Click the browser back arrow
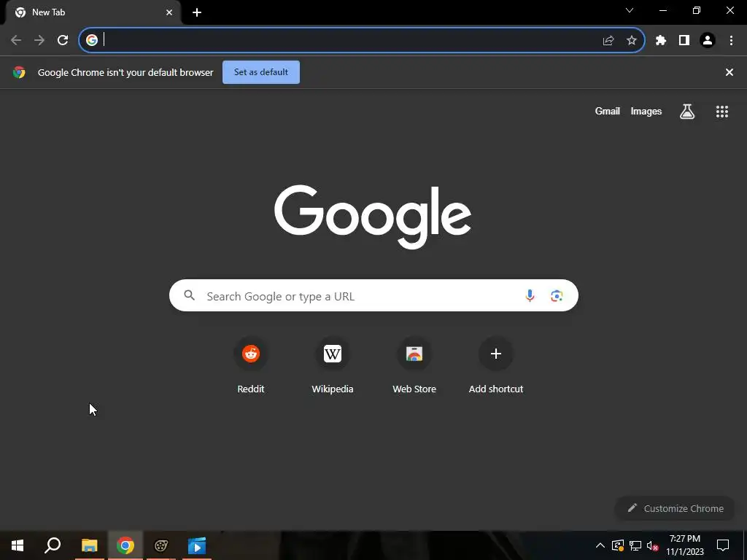This screenshot has width=747, height=560. pyautogui.click(x=16, y=40)
